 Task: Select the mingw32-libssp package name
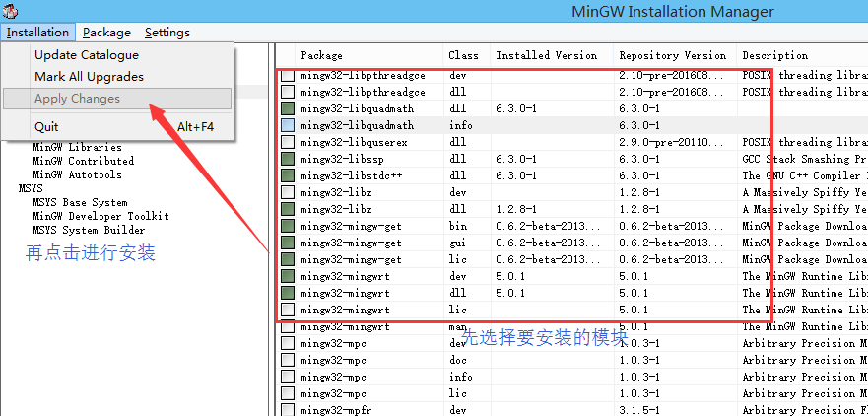343,159
